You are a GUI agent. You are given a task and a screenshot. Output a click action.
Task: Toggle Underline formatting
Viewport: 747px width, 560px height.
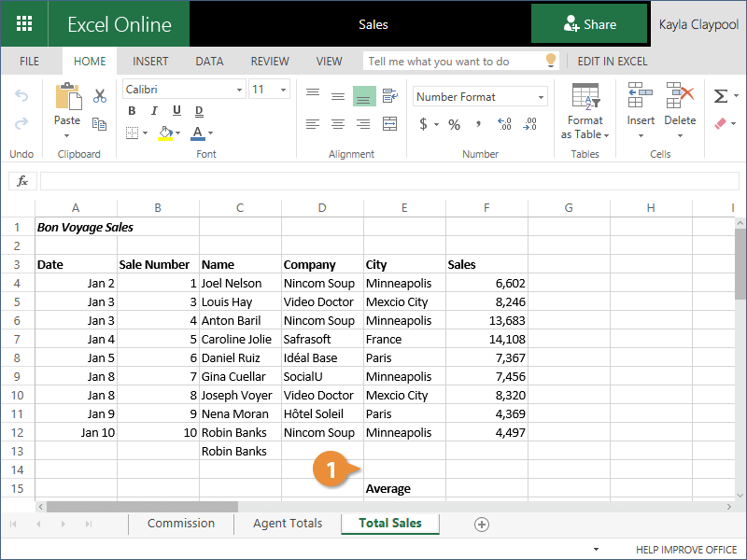[176, 111]
